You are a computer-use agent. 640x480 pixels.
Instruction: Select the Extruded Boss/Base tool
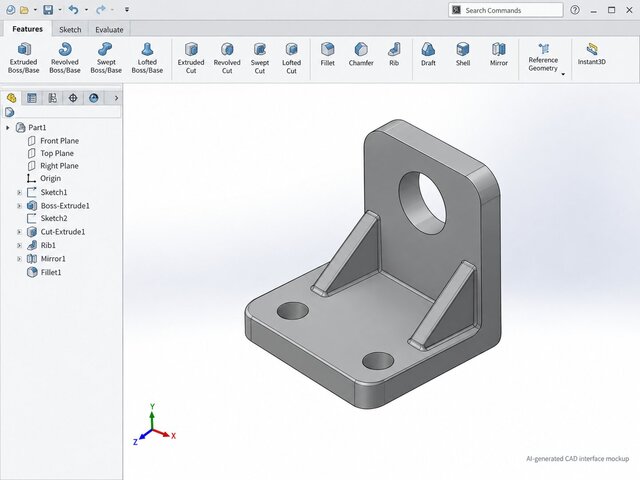click(x=24, y=58)
